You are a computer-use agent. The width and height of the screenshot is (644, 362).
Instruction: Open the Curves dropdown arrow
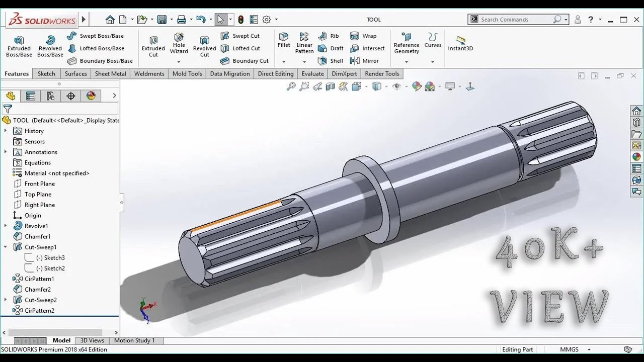[433, 62]
